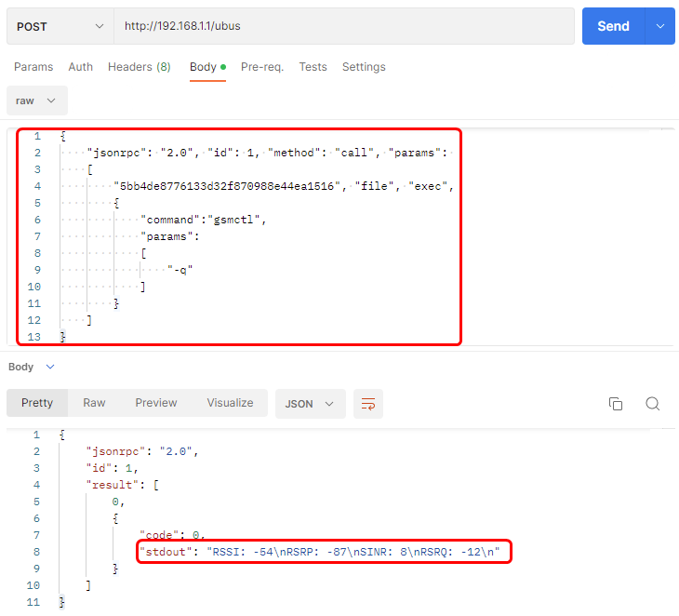Open the Visualize response view
Screen dimensions: 679x616
point(230,403)
